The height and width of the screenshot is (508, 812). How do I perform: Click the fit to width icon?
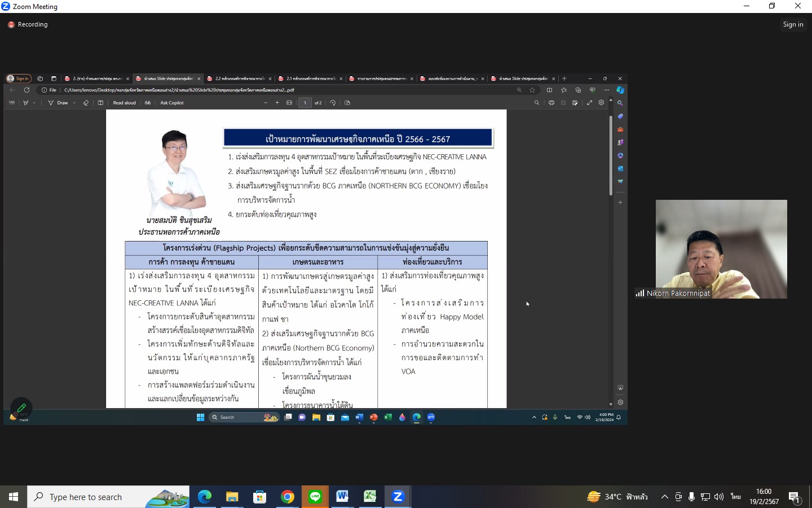[289, 103]
